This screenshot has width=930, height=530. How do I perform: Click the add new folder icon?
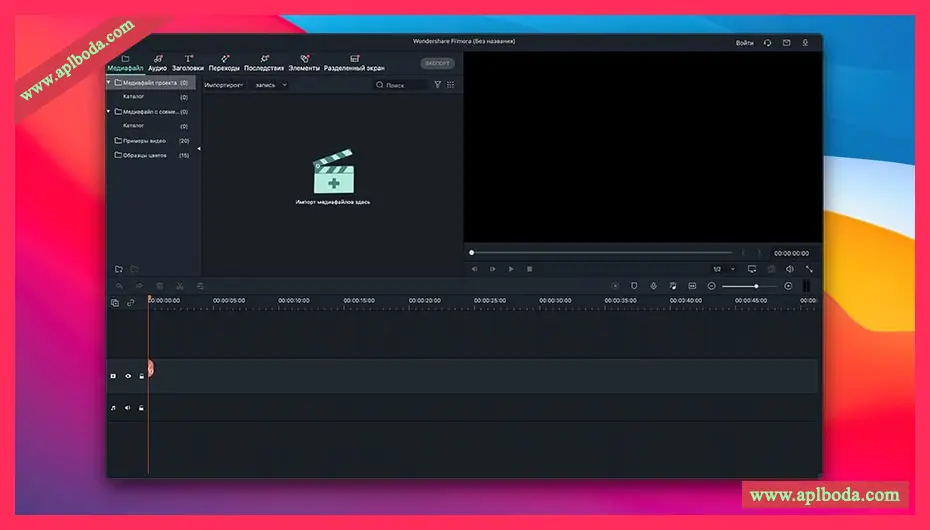click(x=118, y=269)
